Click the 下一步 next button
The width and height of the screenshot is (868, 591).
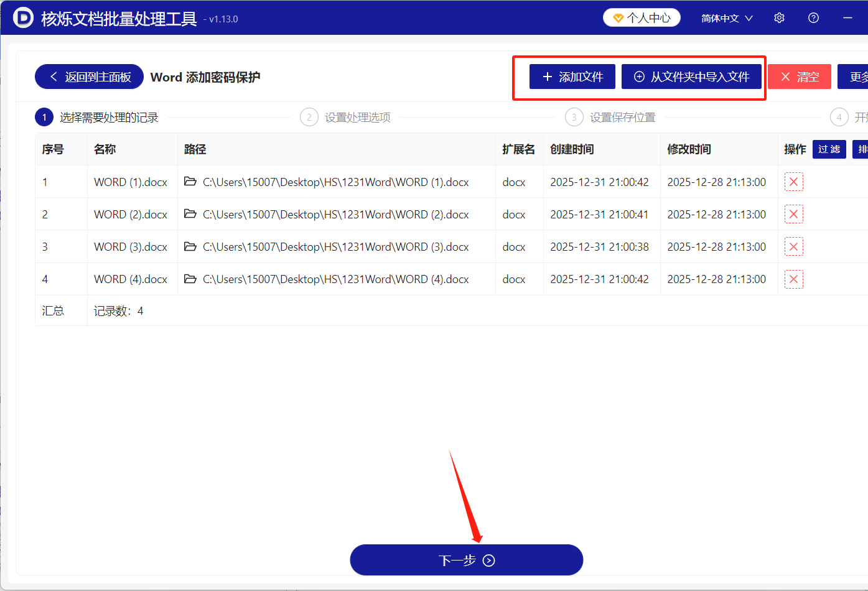click(467, 560)
